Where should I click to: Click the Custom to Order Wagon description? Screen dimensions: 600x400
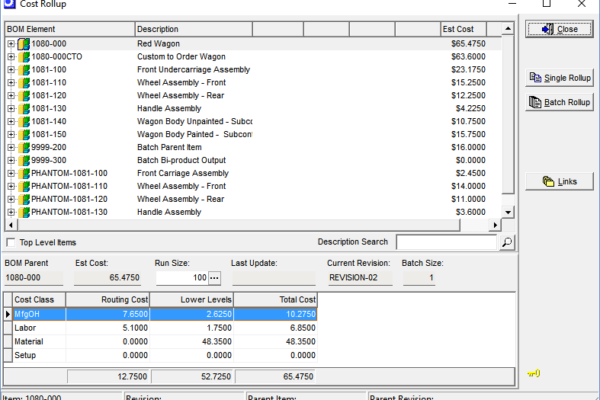[x=181, y=57]
